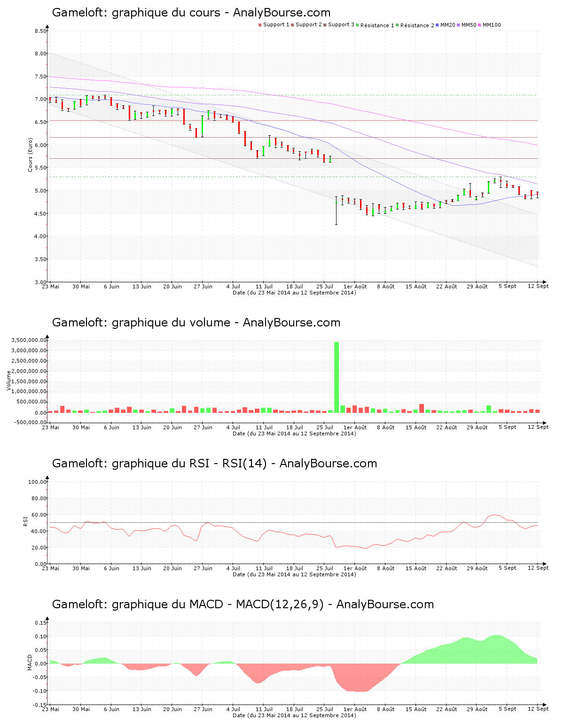Click the date range caption under MACD chart

click(x=294, y=715)
